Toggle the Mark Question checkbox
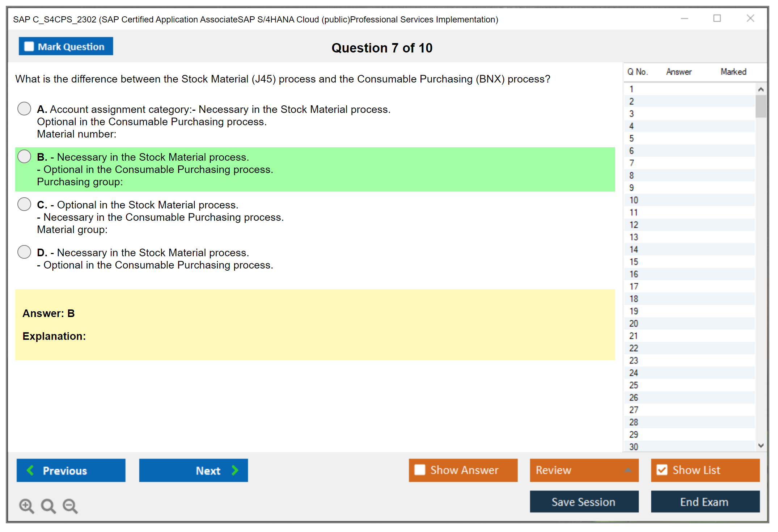Image resolution: width=778 pixels, height=532 pixels. 29,47
